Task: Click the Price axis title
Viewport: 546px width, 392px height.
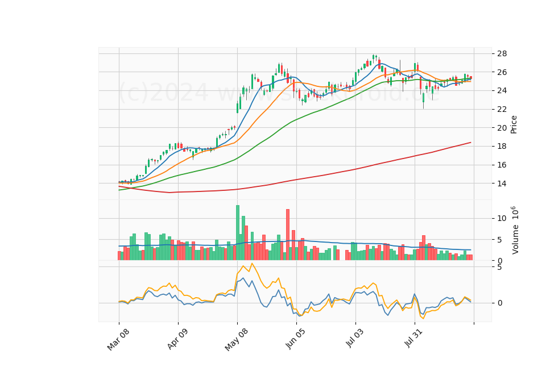Action: [x=514, y=124]
